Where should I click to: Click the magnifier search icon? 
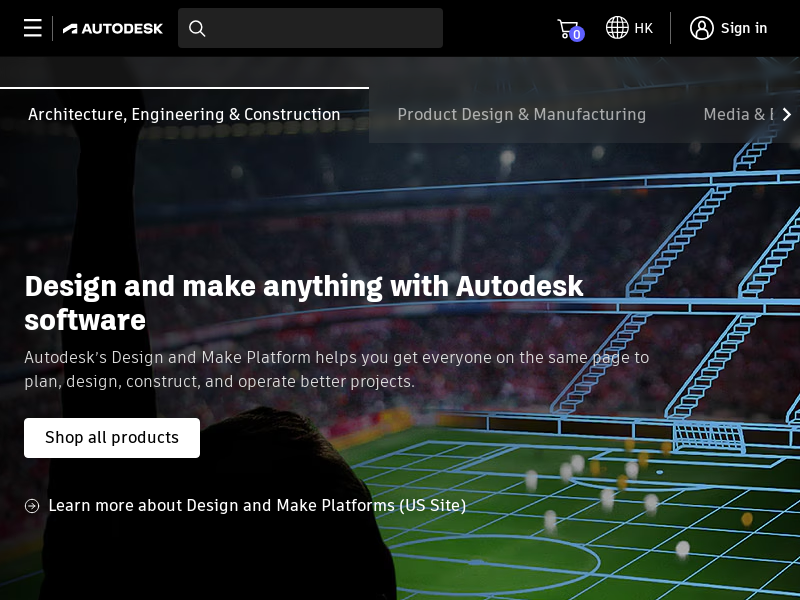point(197,29)
